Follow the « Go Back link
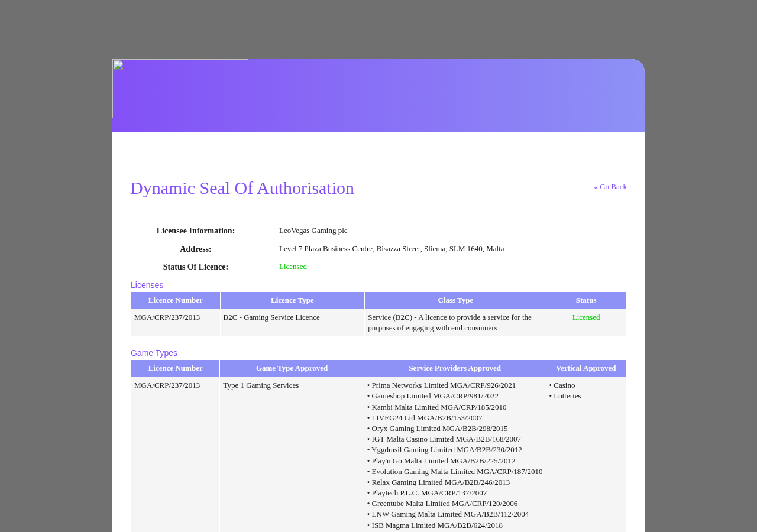The height and width of the screenshot is (532, 757). pyautogui.click(x=610, y=187)
